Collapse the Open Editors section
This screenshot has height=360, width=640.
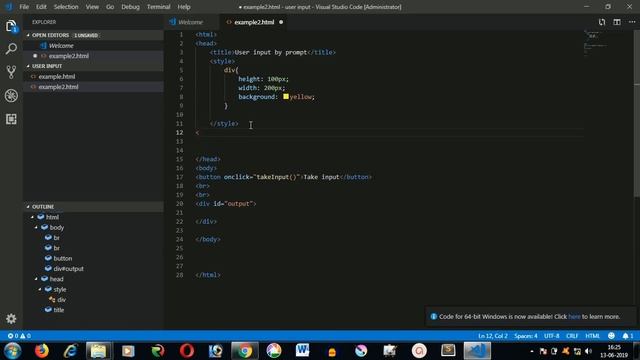pyautogui.click(x=28, y=36)
